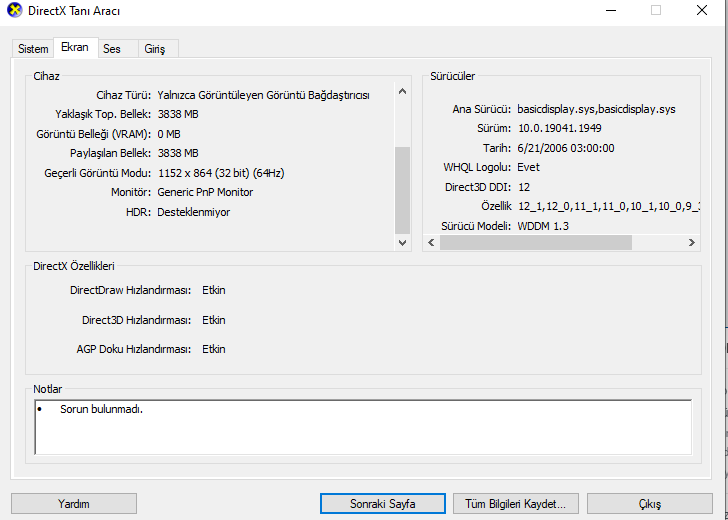Screen dimensions: 728x520
Task: Click Sürücüler horizontal scrollbar thumb
Action: pos(536,242)
